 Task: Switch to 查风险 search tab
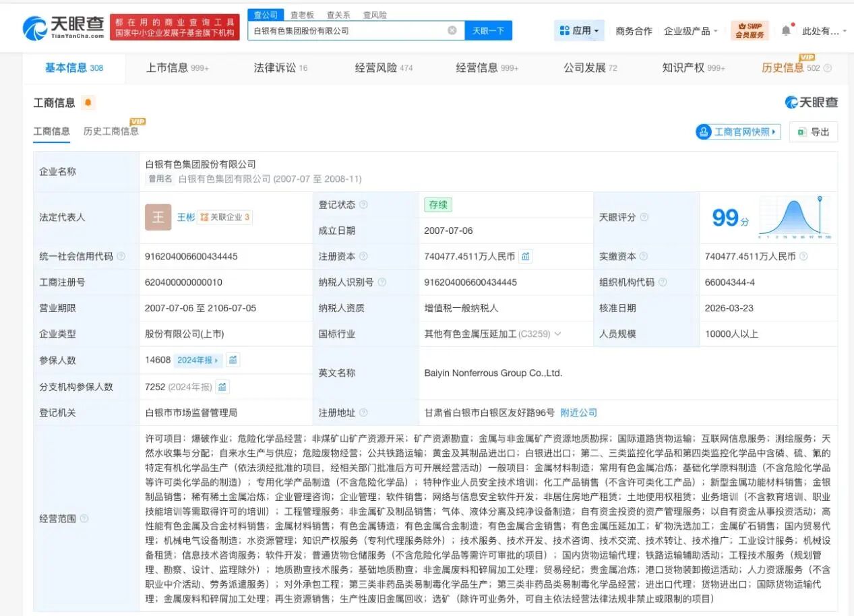[375, 15]
